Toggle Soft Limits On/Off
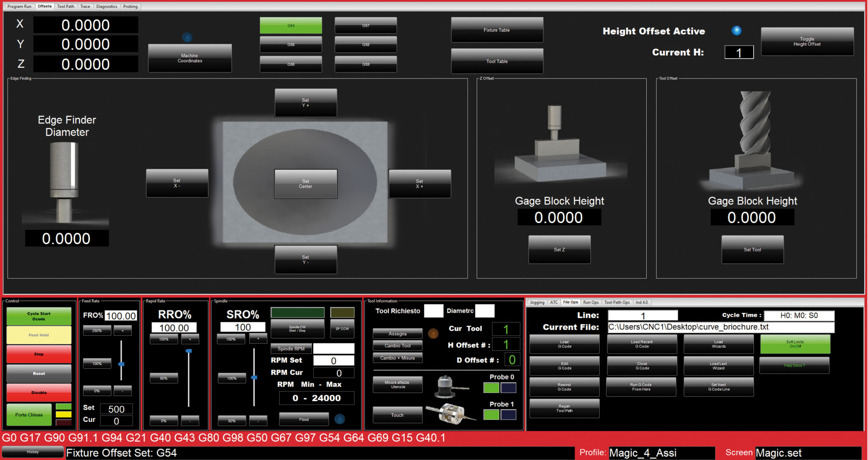The image size is (868, 460). point(795,344)
